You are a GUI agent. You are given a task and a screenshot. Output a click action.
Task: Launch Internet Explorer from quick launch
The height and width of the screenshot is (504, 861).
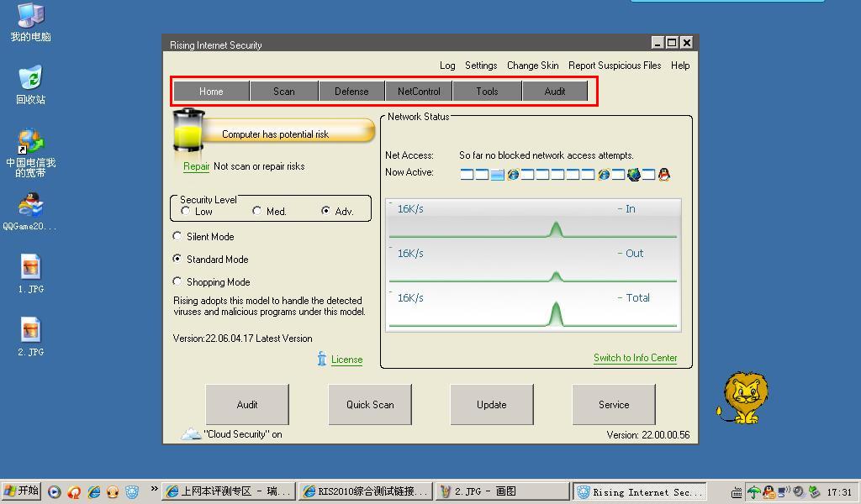coord(94,491)
